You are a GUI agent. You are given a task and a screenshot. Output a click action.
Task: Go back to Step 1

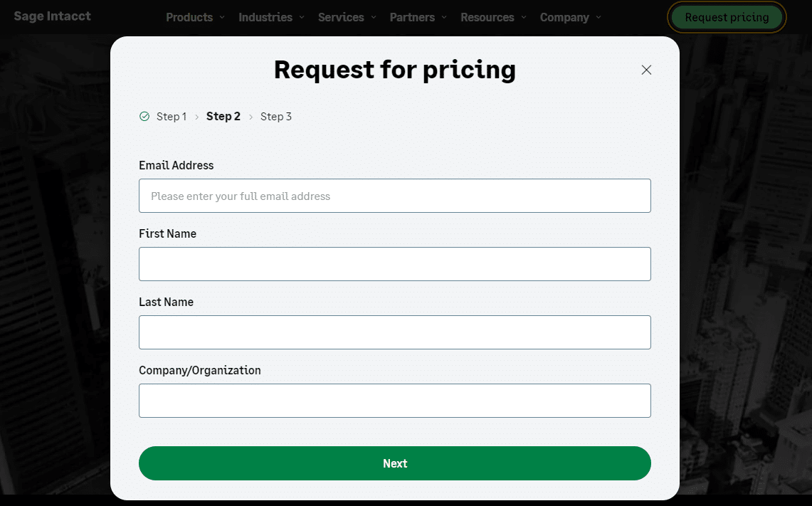[171, 116]
